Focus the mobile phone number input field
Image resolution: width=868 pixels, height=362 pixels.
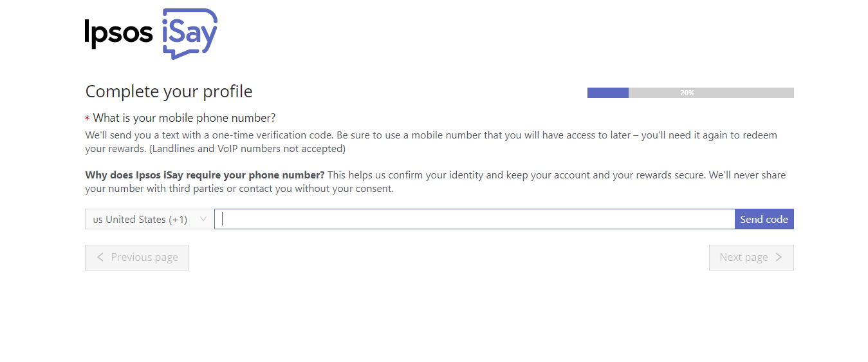[475, 219]
